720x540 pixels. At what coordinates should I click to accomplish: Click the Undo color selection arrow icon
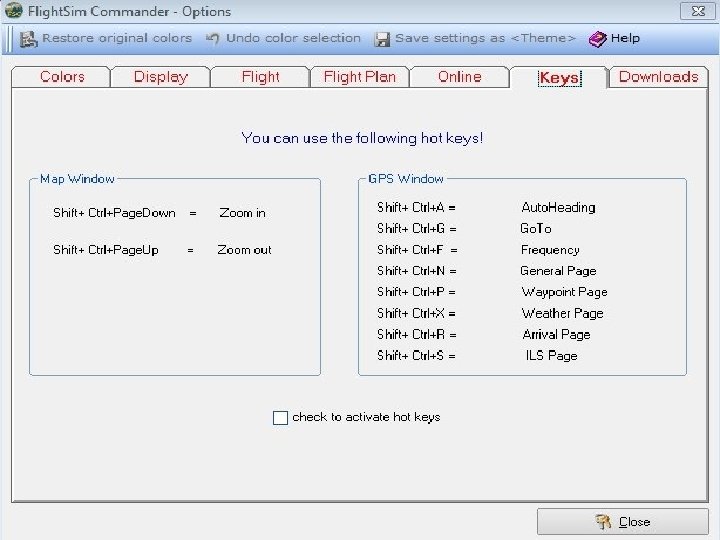pos(213,39)
